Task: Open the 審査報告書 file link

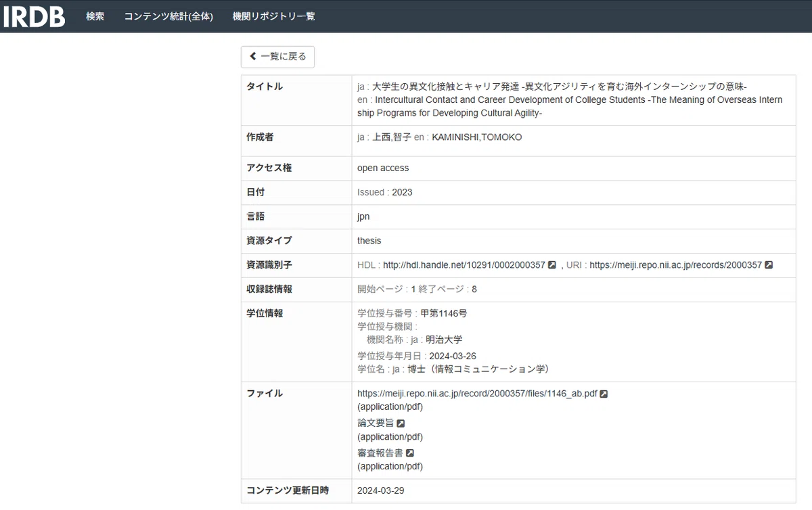Action: (380, 453)
